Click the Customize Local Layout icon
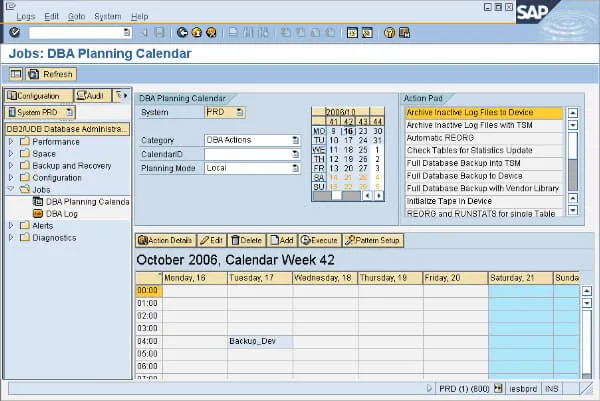Image resolution: width=600 pixels, height=401 pixels. (x=404, y=33)
